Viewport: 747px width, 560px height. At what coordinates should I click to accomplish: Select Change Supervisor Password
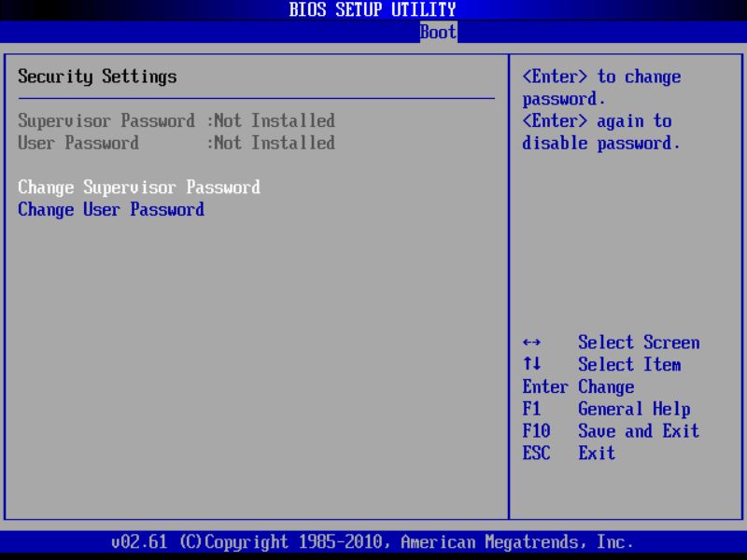(x=138, y=187)
